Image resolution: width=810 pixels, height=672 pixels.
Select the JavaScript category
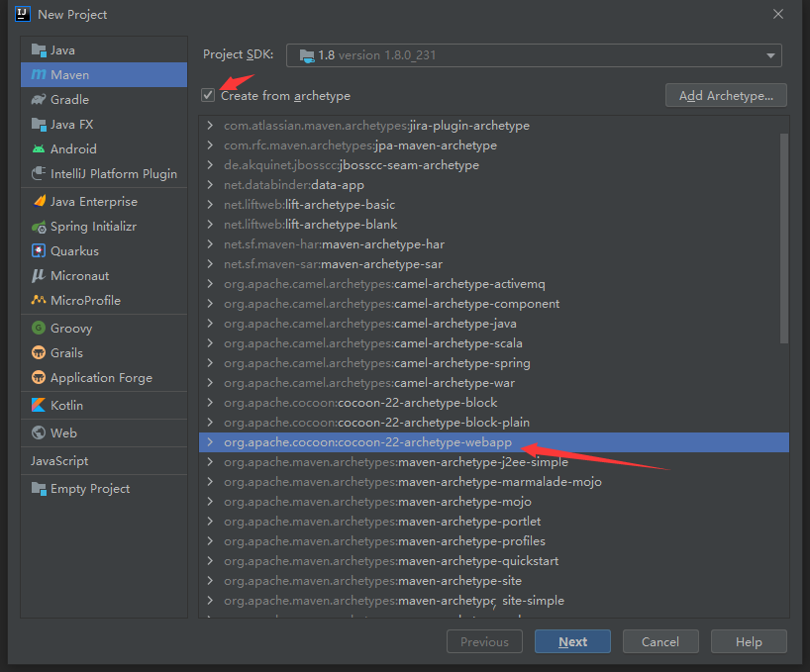59,461
